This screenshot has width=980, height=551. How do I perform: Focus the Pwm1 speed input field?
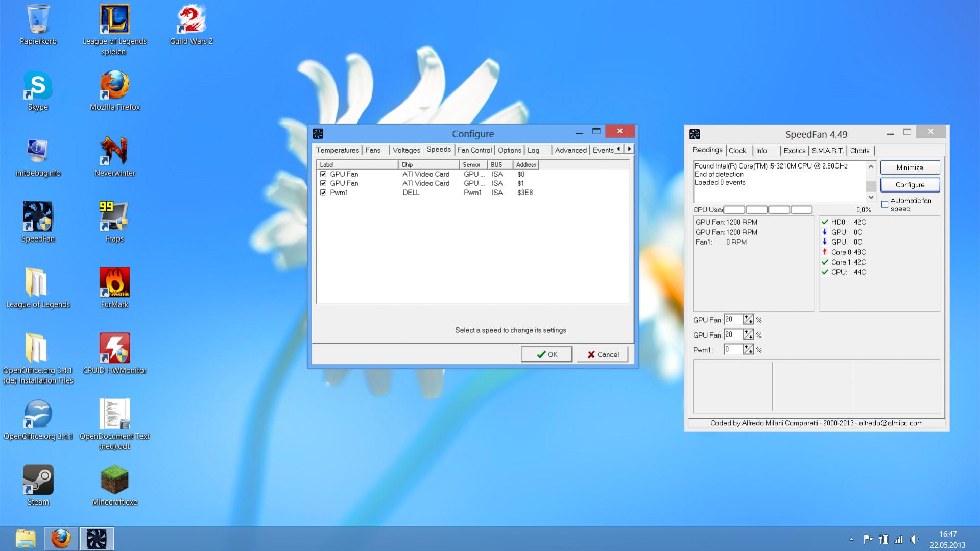click(733, 350)
